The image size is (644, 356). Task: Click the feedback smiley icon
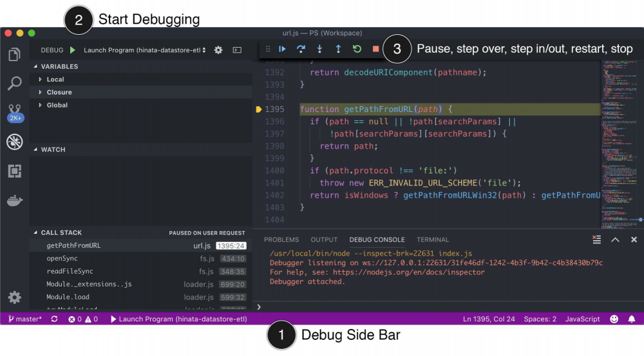[x=614, y=319]
